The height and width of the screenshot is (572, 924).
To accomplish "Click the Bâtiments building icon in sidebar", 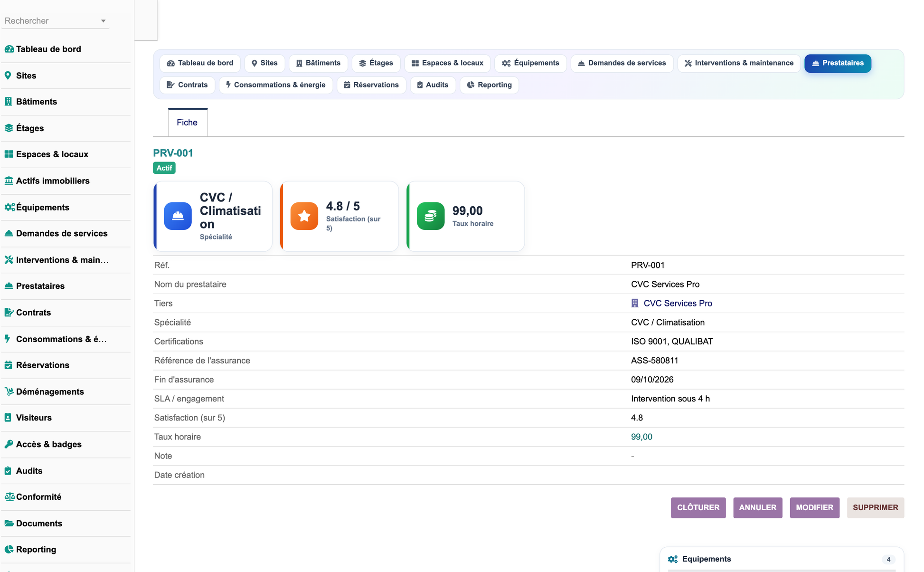I will (9, 102).
